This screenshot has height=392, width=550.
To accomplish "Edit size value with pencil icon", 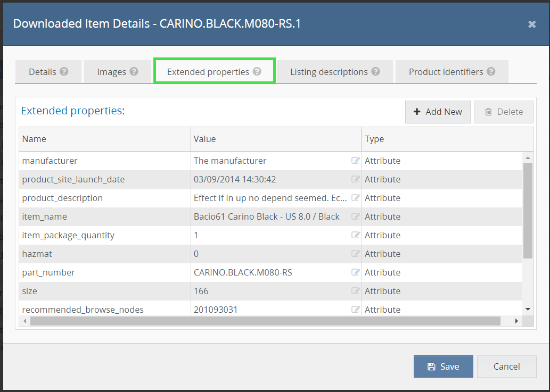I will pyautogui.click(x=356, y=291).
